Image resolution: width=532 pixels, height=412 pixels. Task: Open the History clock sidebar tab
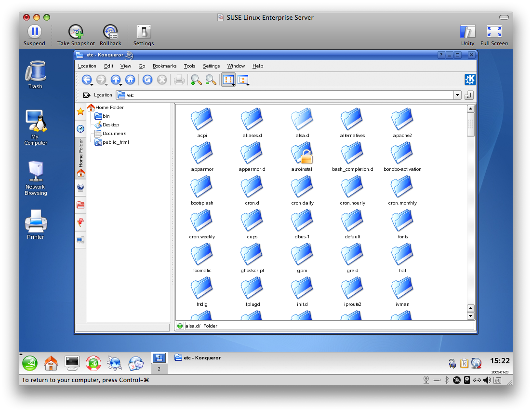(x=80, y=129)
